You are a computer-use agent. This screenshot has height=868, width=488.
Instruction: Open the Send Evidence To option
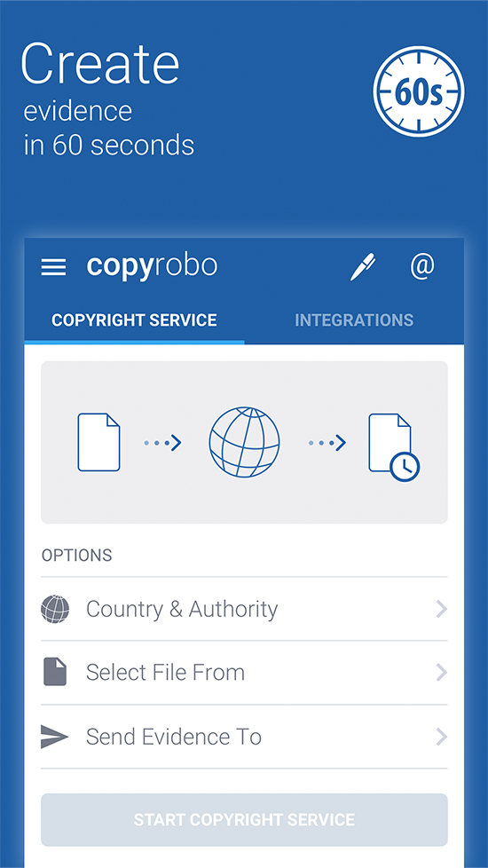244,737
